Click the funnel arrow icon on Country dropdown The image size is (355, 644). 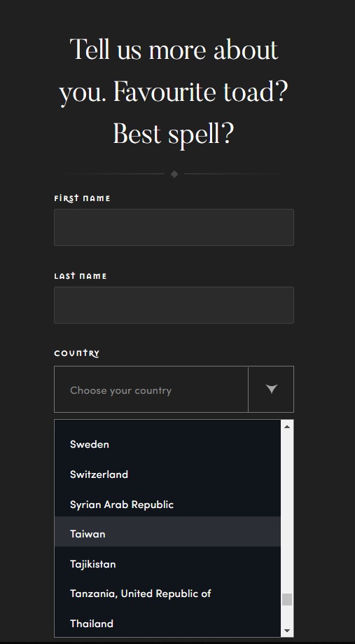pyautogui.click(x=271, y=389)
